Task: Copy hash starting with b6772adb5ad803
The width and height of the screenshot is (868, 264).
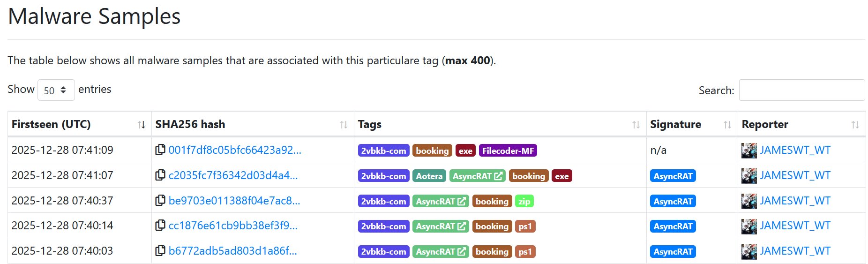Action: coord(160,250)
